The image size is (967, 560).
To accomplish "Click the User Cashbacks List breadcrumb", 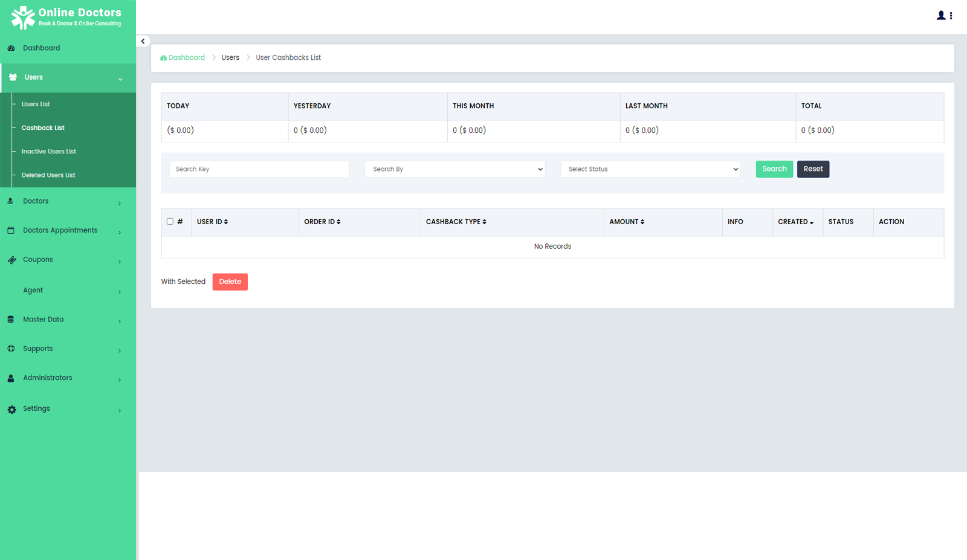I will click(288, 58).
